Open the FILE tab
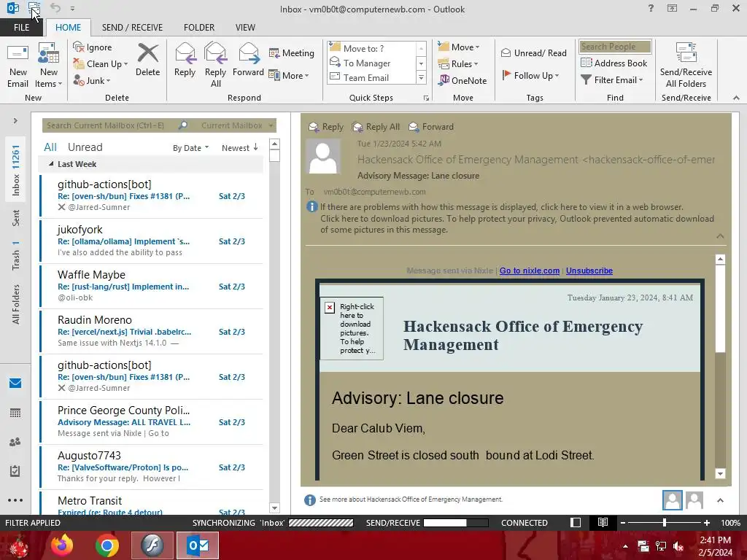 (21, 28)
